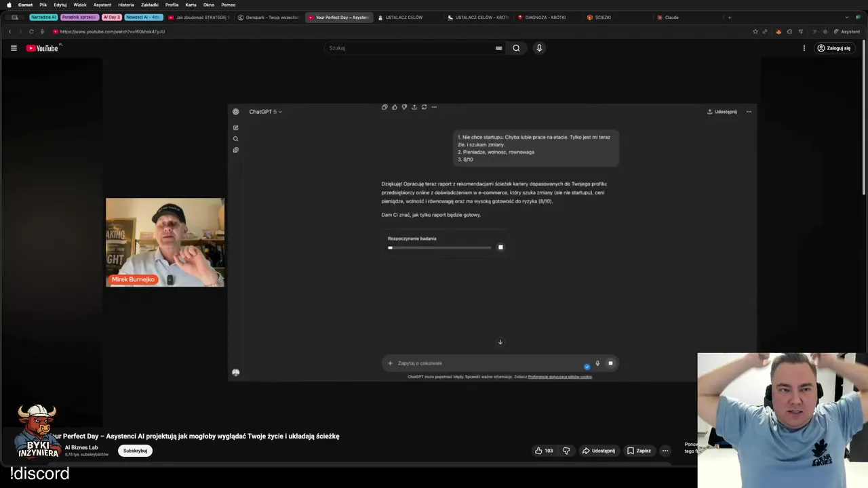
Task: Thumbs up the ChatGPT response
Action: tap(395, 107)
